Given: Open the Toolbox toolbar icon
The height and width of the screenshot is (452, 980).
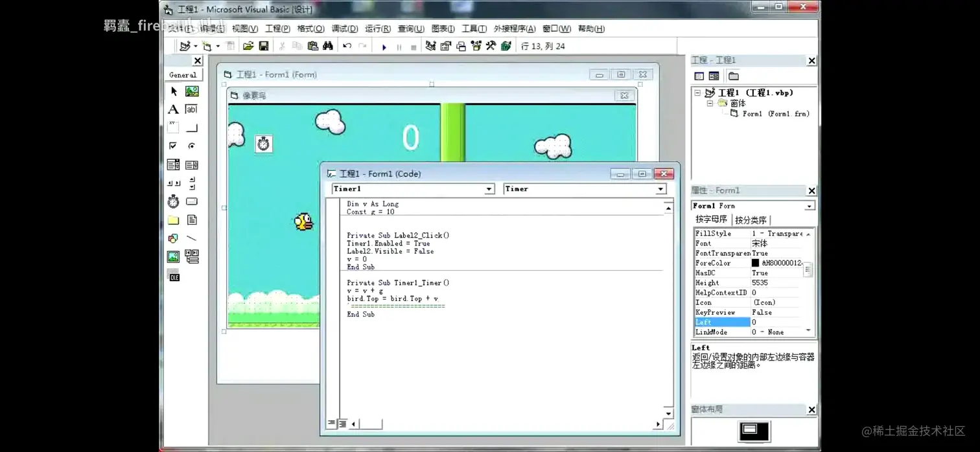Looking at the screenshot, I should tap(491, 47).
